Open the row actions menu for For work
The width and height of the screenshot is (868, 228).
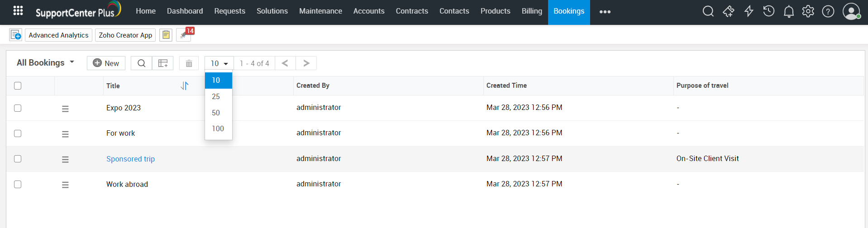65,134
